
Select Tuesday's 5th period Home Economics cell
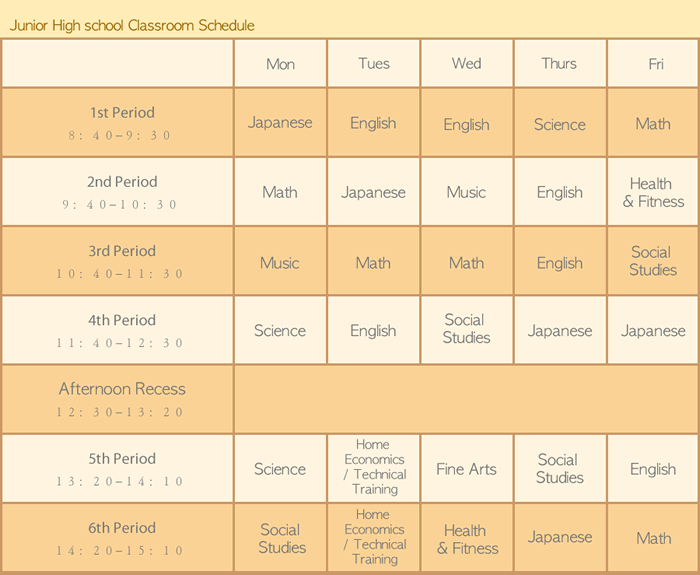tap(373, 467)
